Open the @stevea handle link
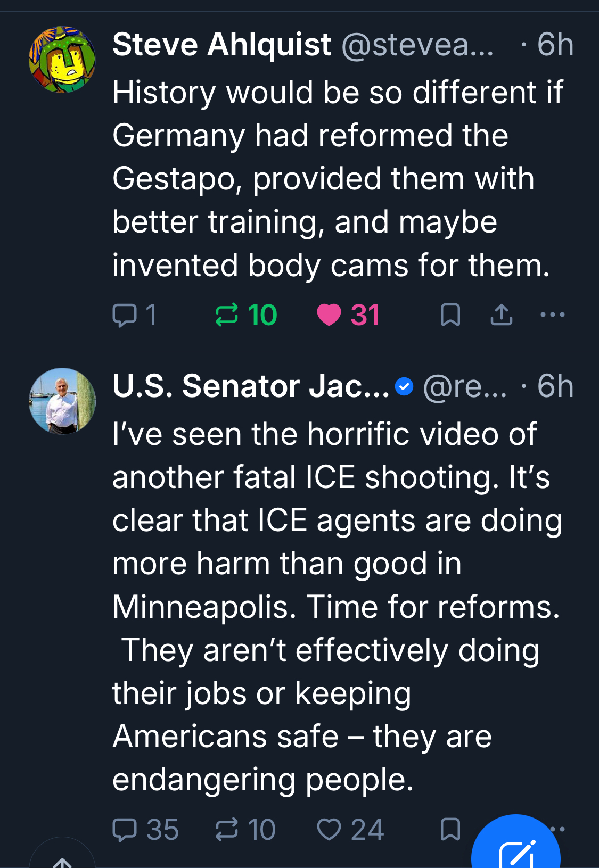The width and height of the screenshot is (599, 868). click(417, 45)
